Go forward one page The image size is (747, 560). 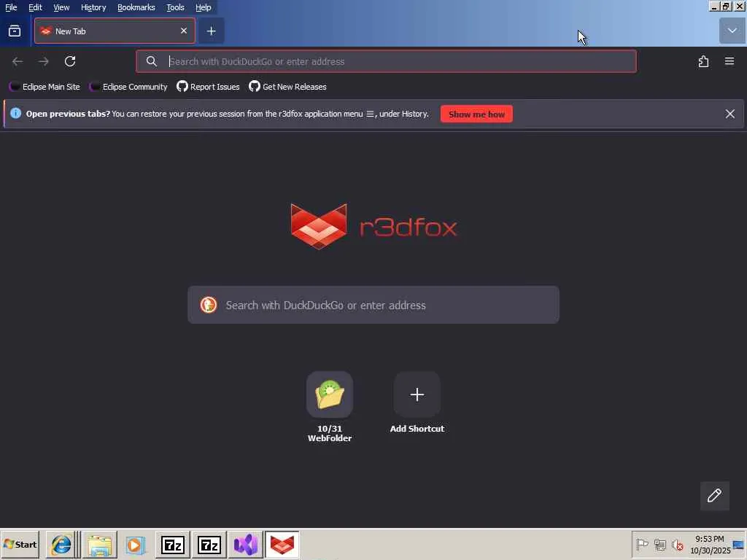[x=43, y=61]
